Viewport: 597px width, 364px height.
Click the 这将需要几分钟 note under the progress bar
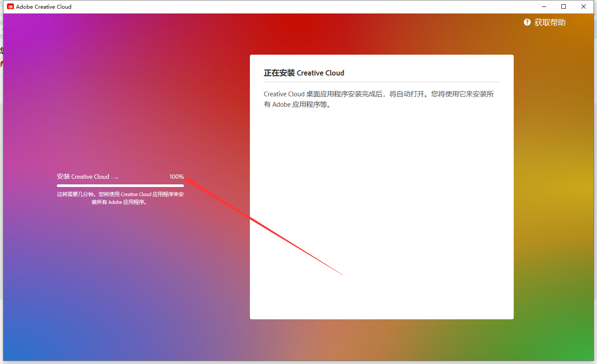(120, 198)
